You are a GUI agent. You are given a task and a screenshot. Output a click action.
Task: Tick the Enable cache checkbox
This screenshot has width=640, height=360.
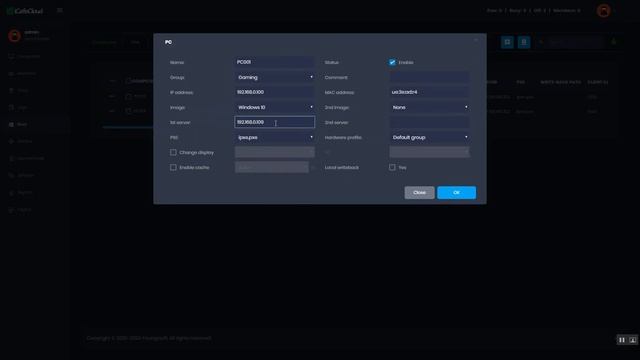[x=173, y=167]
